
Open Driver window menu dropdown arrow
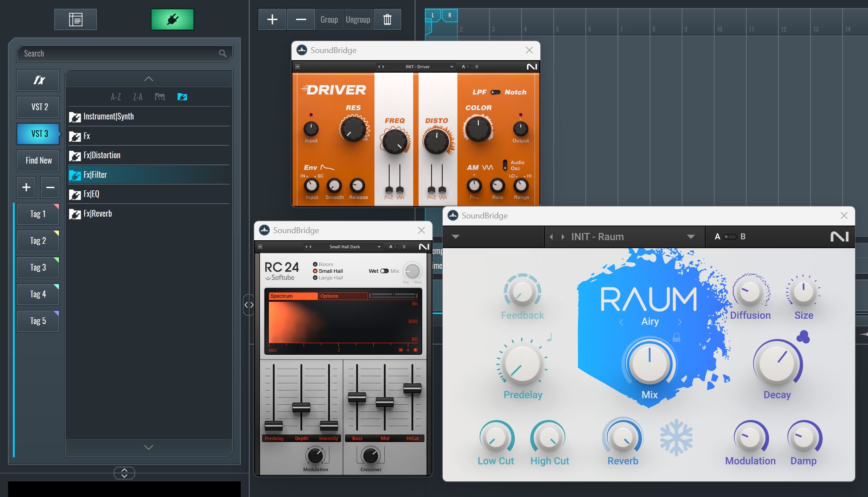(x=297, y=67)
